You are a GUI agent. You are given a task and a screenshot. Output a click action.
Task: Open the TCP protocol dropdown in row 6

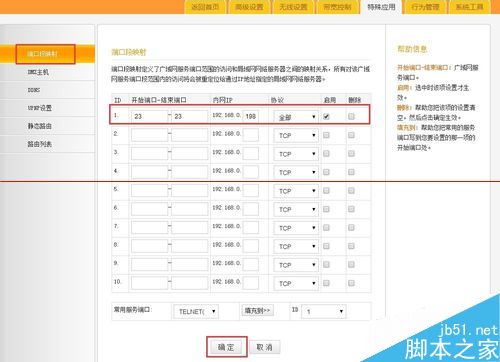[296, 209]
